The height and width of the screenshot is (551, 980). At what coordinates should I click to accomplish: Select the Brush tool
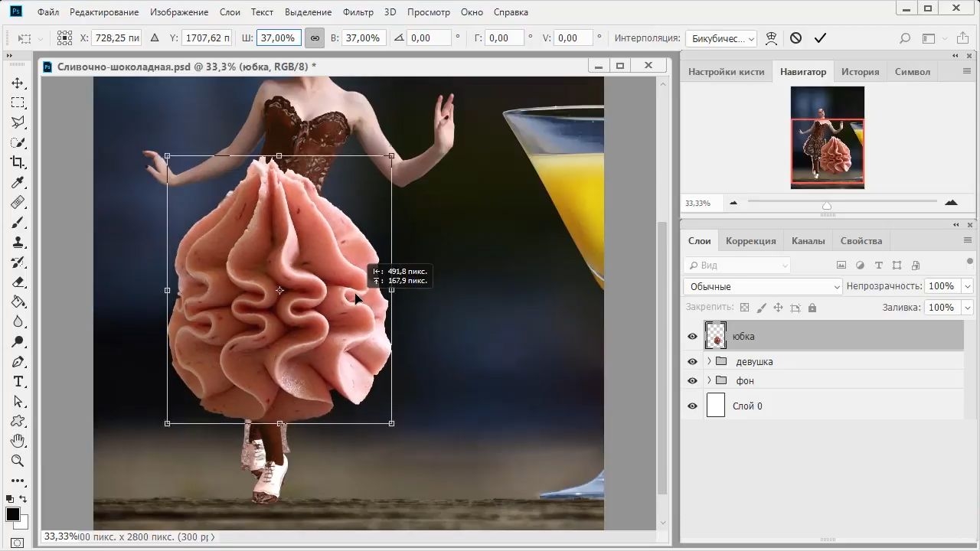(18, 222)
